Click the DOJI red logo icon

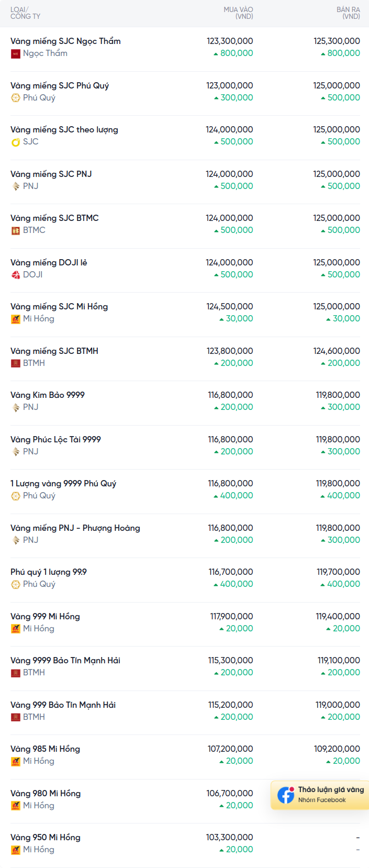coord(16,275)
